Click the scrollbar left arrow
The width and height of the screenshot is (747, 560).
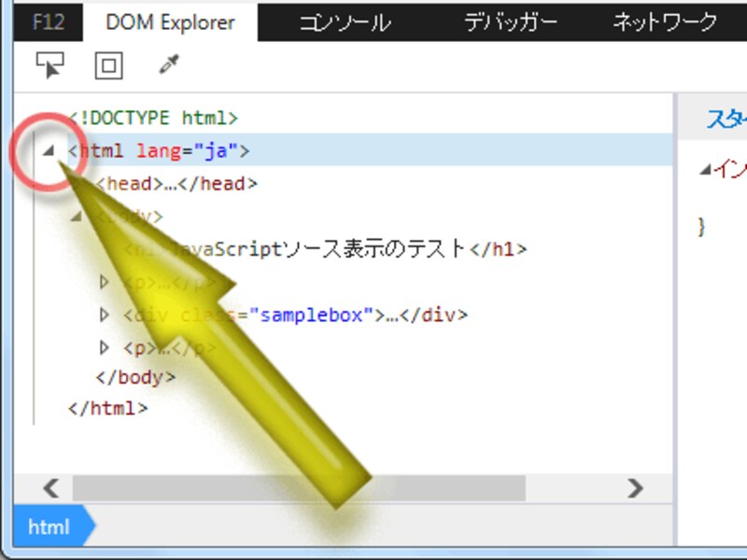[x=51, y=488]
